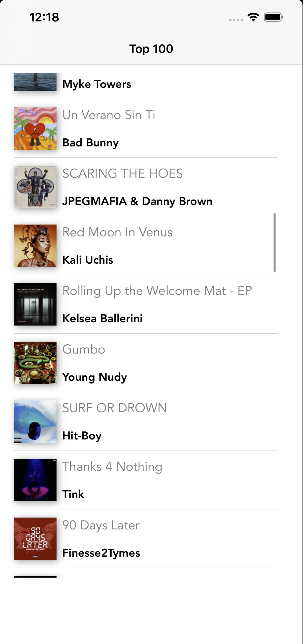This screenshot has height=644, width=303.
Task: Select the JPEGMAFIA & Danny Brown entry
Action: pyautogui.click(x=137, y=201)
